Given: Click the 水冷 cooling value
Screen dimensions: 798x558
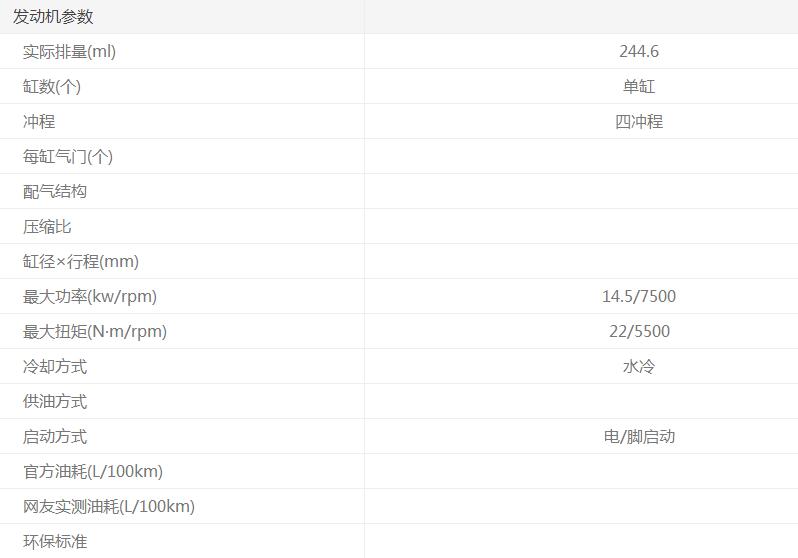Looking at the screenshot, I should (639, 367).
